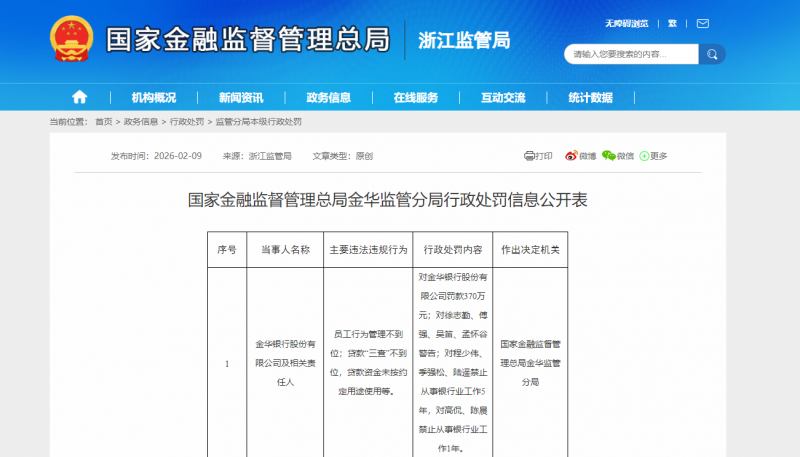Switch to traditional Chinese with 繁 link
Screen dimensions: 800x457
(x=672, y=22)
